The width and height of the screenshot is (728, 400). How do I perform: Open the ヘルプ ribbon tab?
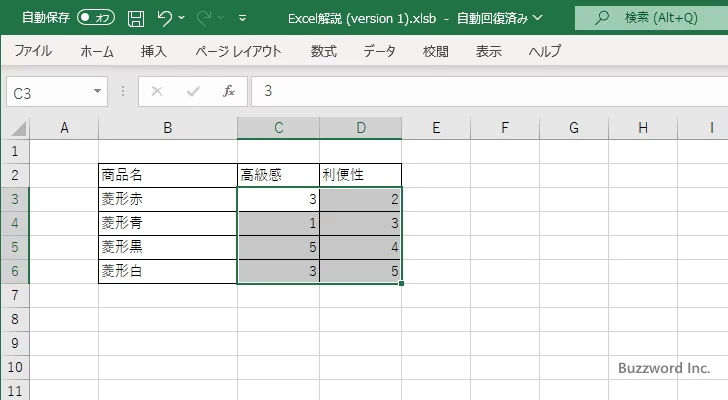point(545,51)
